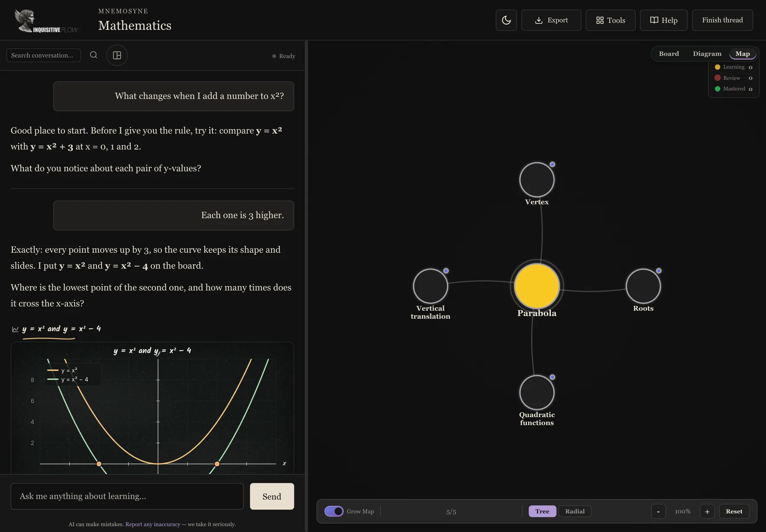Screen dimensions: 766x532
Task: Switch to the Board tab
Action: pos(669,54)
